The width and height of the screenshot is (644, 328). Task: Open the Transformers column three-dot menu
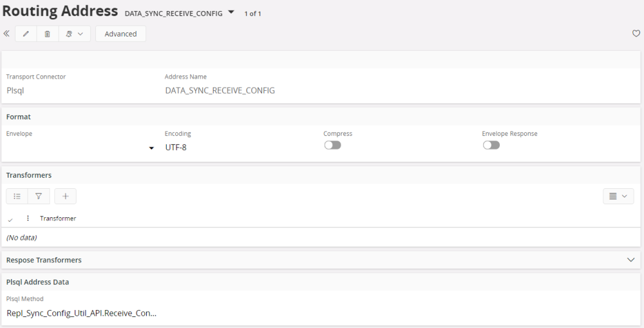(x=28, y=218)
